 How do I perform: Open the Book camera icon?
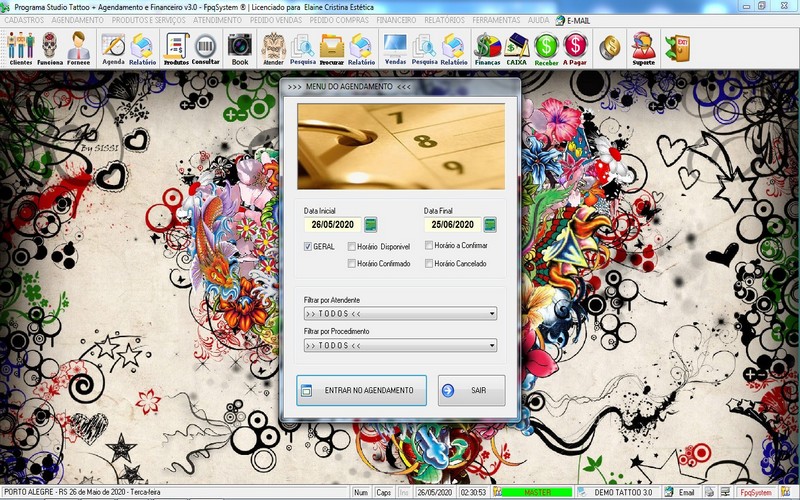point(240,48)
